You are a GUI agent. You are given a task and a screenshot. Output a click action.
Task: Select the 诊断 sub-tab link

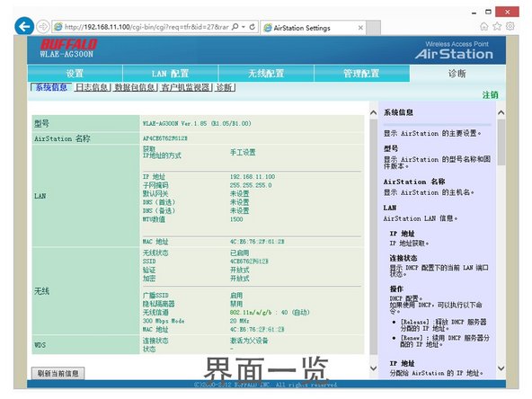point(225,87)
